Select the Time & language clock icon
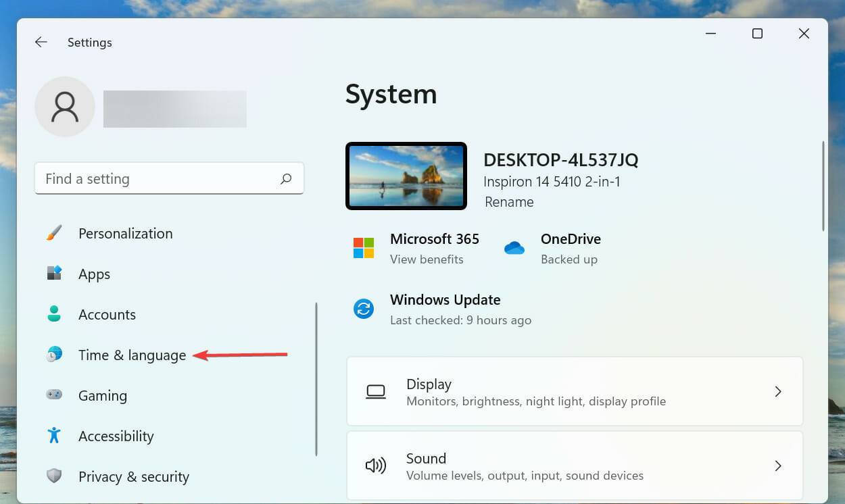 click(x=53, y=355)
